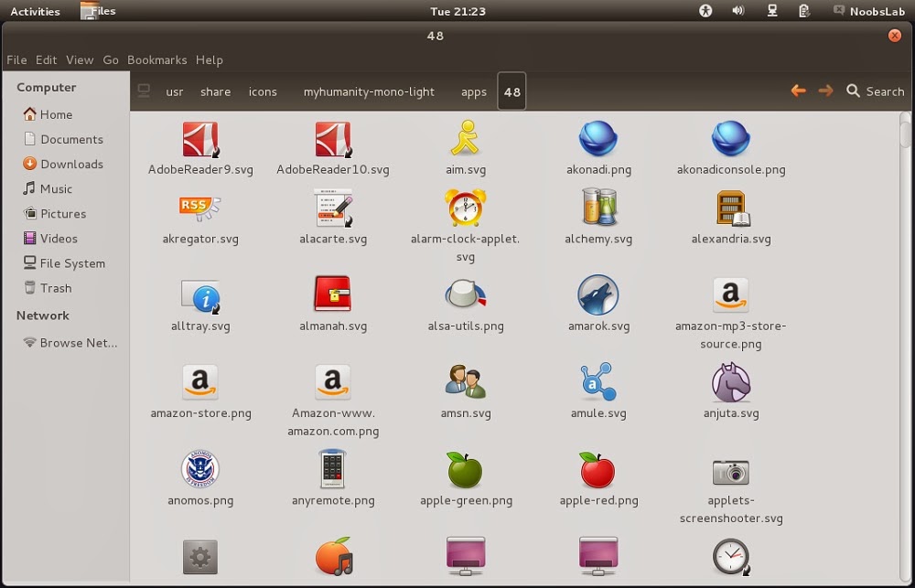915x588 pixels.
Task: Select the amazon-mp3-store-source.png icon
Action: click(x=730, y=294)
